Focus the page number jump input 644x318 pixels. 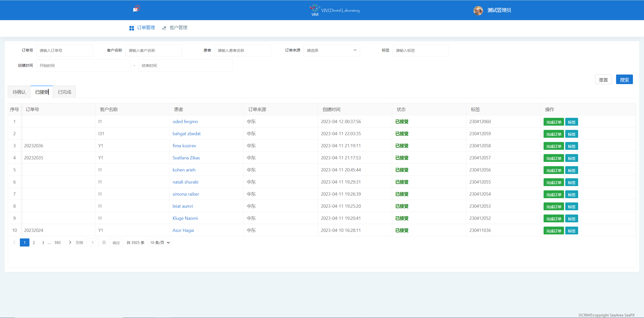[x=92, y=242]
